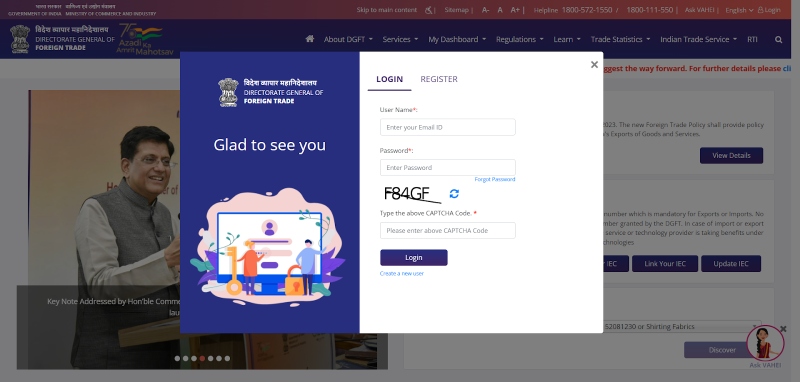Follow the Forgot Password link

click(x=494, y=180)
